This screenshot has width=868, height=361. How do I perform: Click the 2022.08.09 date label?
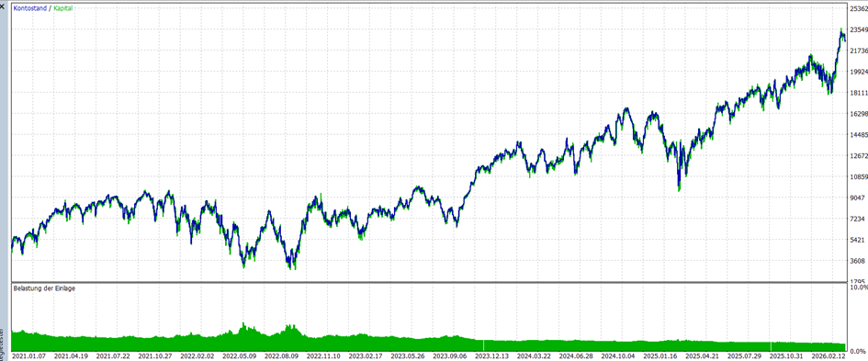pos(281,356)
